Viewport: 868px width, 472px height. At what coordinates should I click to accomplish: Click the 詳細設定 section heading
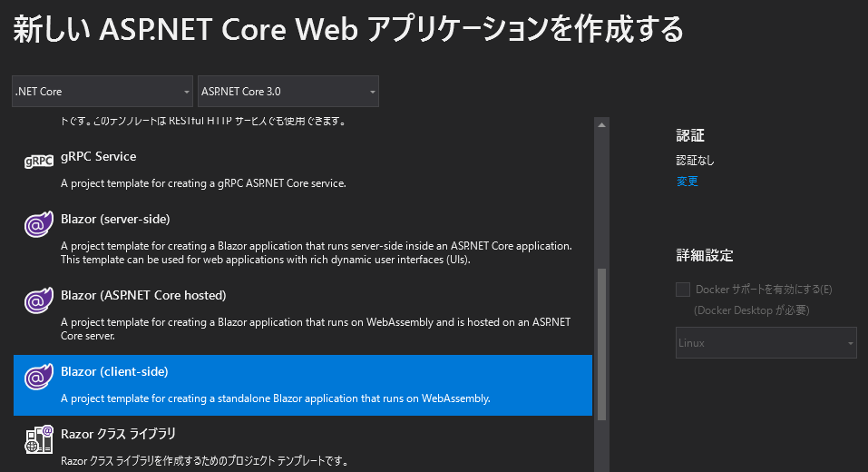[x=705, y=255]
